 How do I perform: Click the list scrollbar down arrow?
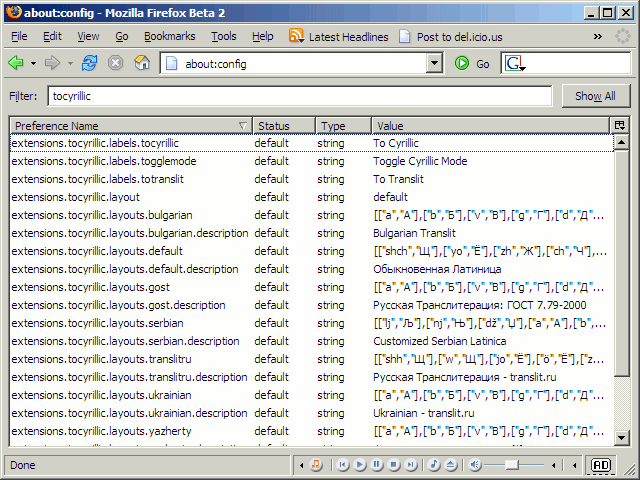pyautogui.click(x=621, y=438)
